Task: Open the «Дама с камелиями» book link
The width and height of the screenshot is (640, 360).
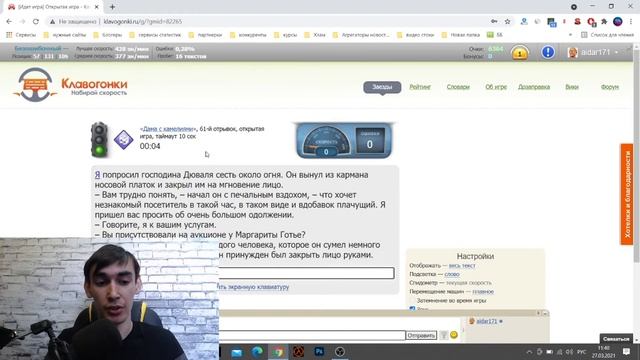Action: [168, 129]
